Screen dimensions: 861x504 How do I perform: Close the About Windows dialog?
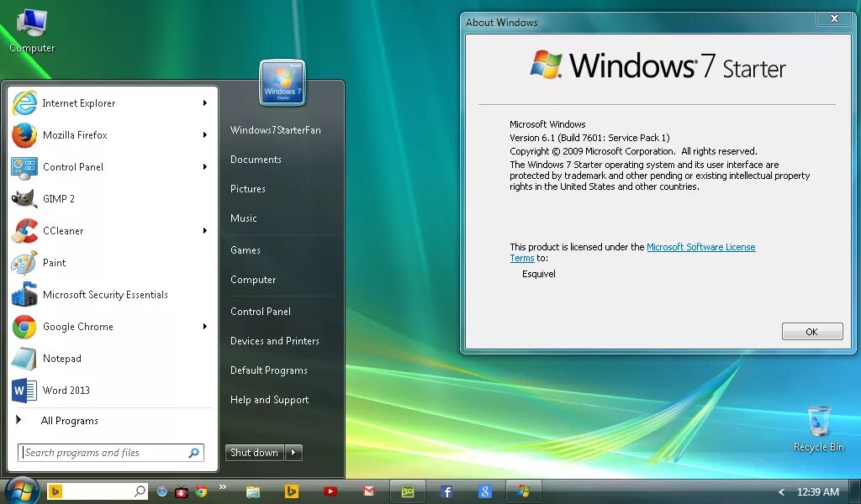click(834, 18)
